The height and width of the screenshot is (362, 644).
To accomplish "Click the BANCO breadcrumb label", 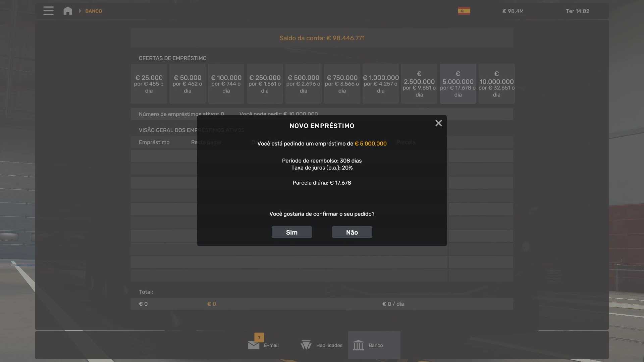I will coord(94,11).
